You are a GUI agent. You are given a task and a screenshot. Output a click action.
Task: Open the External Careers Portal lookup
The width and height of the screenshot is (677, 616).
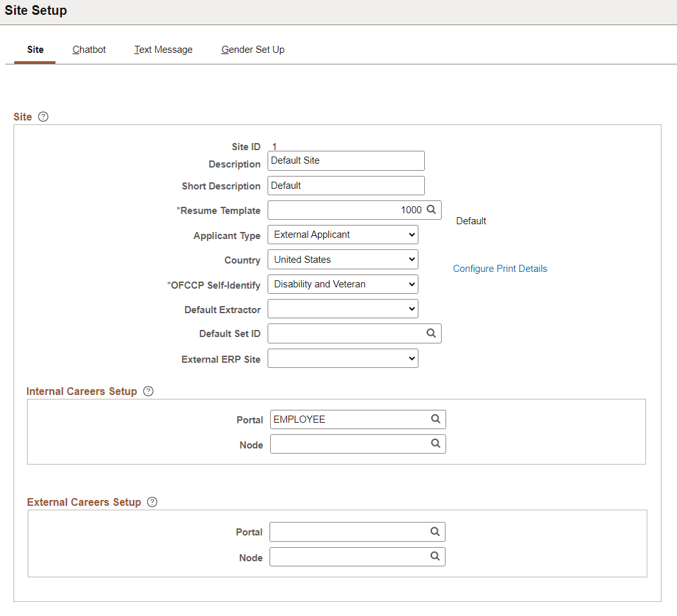436,532
